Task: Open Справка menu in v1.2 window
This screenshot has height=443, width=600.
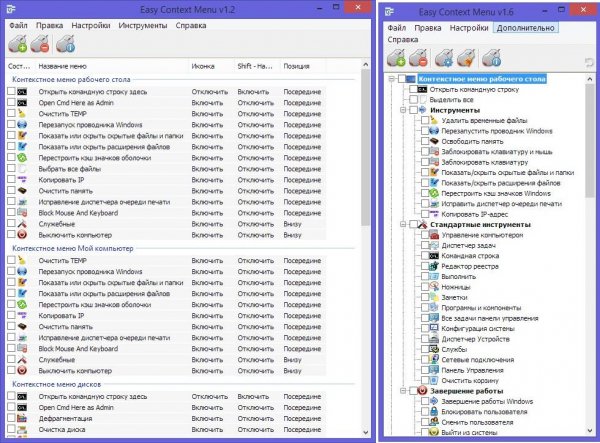Action: 191,25
